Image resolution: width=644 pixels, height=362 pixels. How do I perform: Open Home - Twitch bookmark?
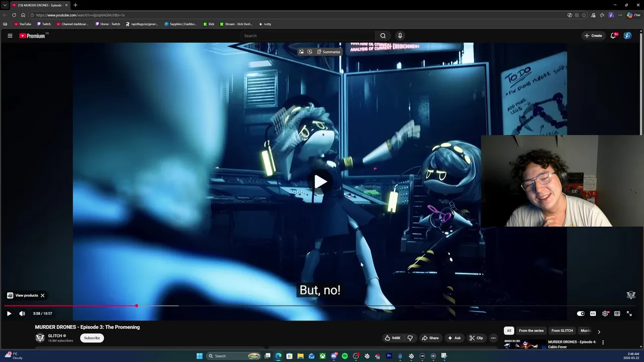(x=108, y=24)
